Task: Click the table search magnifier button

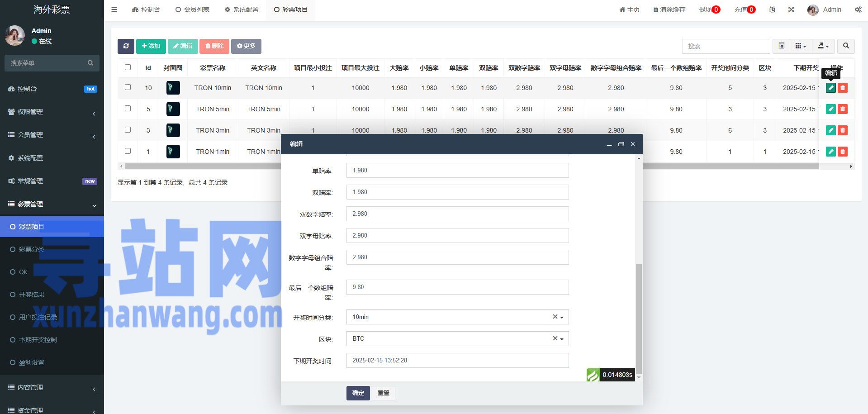Action: click(846, 46)
